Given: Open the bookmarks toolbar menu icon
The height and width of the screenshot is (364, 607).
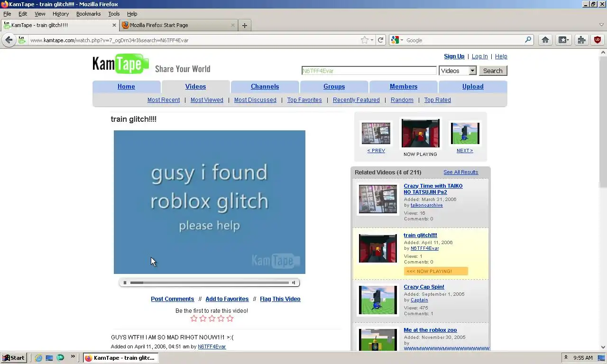Looking at the screenshot, I should pos(563,40).
